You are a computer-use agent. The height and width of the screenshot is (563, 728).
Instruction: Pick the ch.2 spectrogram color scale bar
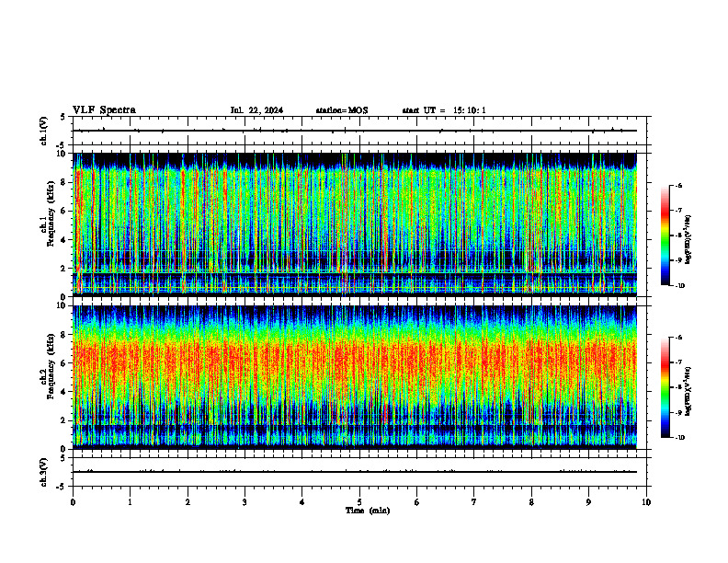pyautogui.click(x=665, y=387)
